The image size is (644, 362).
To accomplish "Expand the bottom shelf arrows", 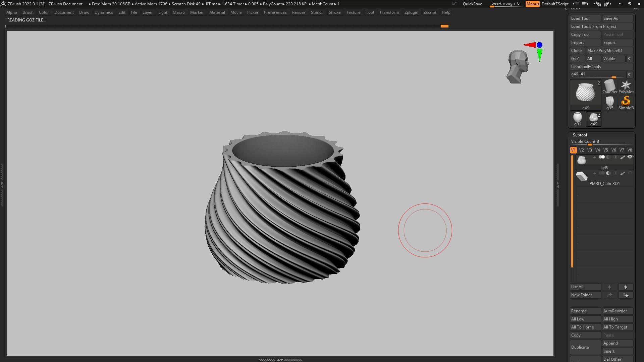I will 280,360.
